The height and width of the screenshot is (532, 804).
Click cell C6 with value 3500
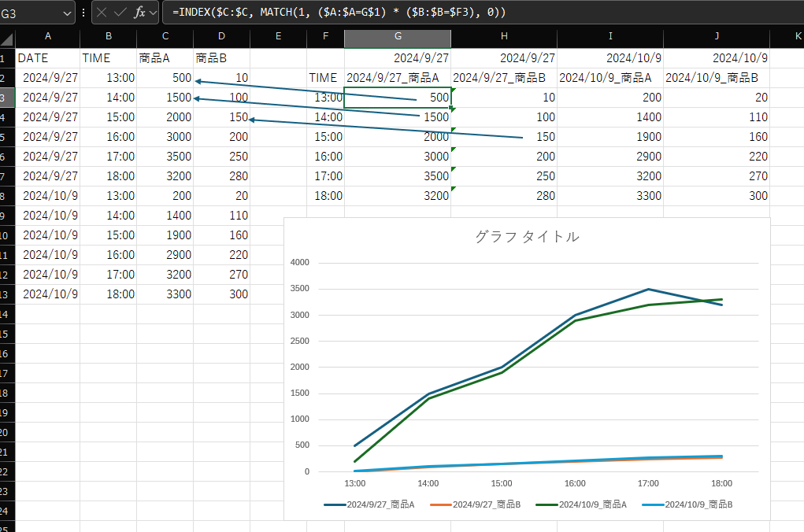tap(165, 157)
